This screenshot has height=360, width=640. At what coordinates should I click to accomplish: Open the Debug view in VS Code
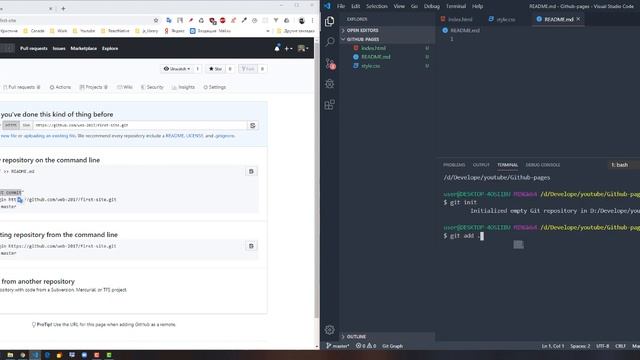pos(329,84)
